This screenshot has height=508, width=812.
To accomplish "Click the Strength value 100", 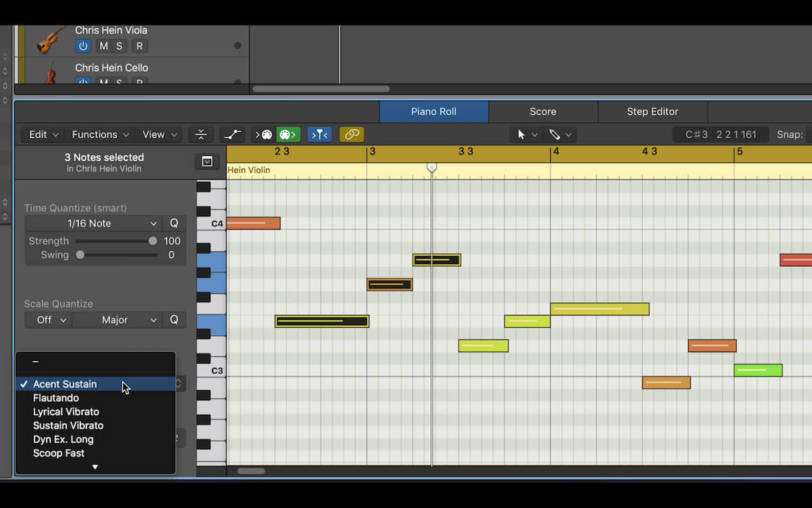I will (x=172, y=240).
